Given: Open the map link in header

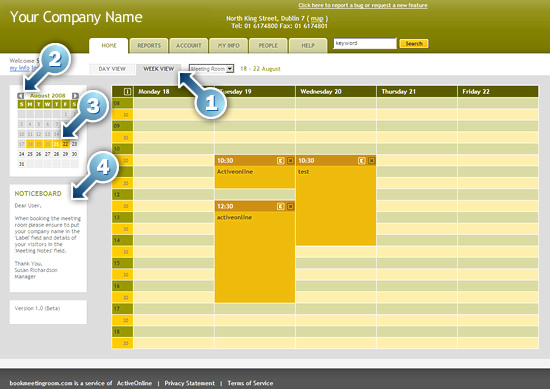Looking at the screenshot, I should click(x=317, y=19).
